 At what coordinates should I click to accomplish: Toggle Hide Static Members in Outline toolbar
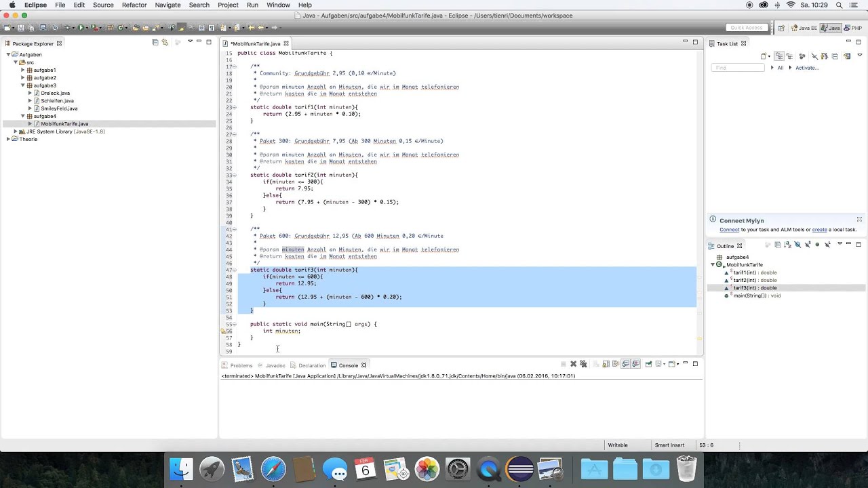point(808,245)
